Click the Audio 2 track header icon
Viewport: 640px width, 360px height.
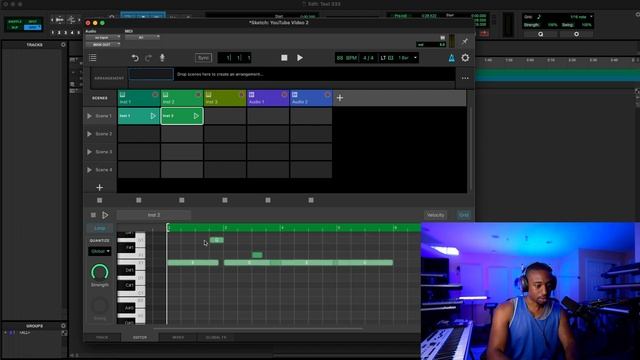coord(295,95)
